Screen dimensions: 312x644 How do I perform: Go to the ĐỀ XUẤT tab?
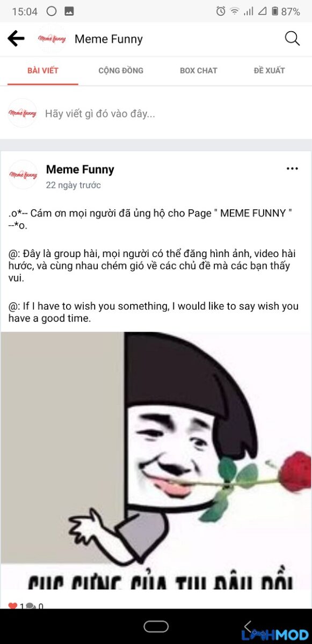click(270, 70)
